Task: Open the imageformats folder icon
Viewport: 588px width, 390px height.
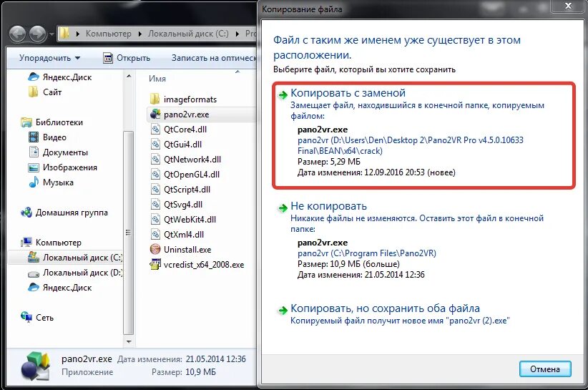Action: pyautogui.click(x=155, y=99)
